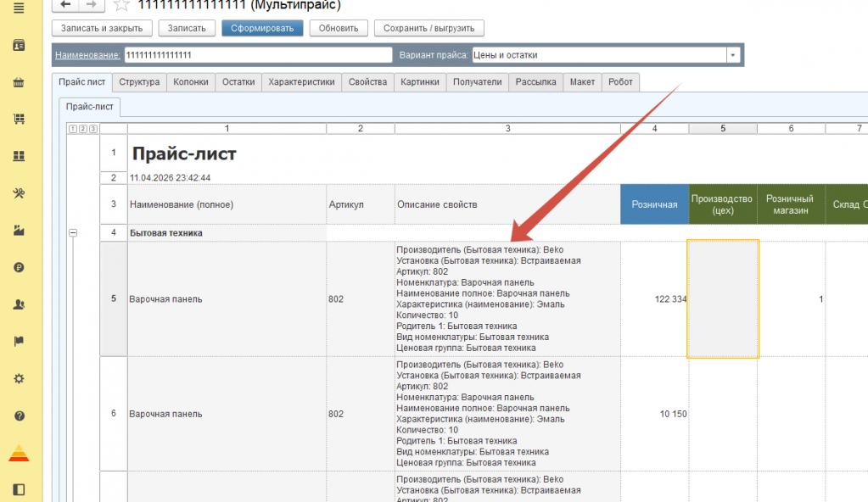Open the newspaper section in sidebar
This screenshot has height=502, width=868.
(19, 46)
